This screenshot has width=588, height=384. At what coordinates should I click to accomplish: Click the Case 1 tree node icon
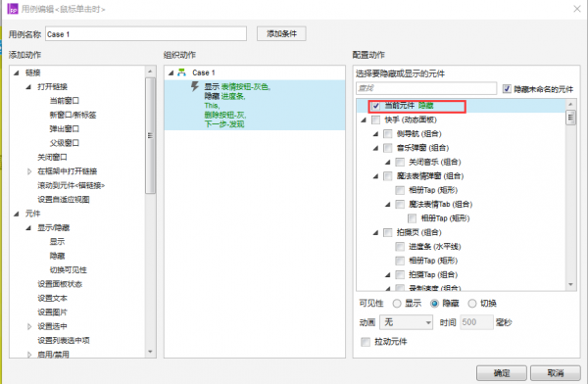pos(181,72)
